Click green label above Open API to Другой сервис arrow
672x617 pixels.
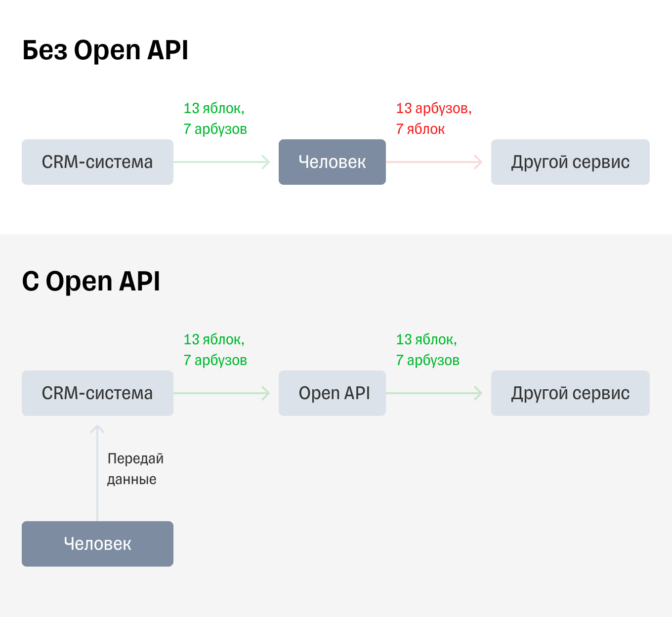point(427,350)
